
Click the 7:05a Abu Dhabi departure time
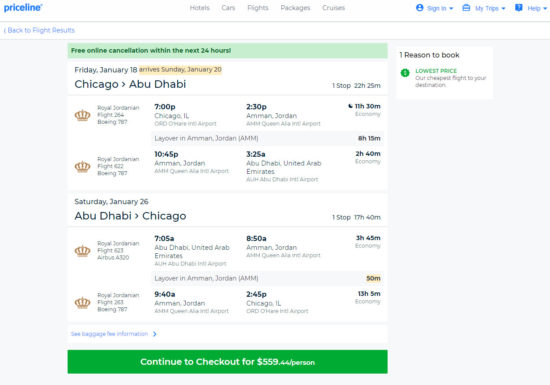(164, 238)
